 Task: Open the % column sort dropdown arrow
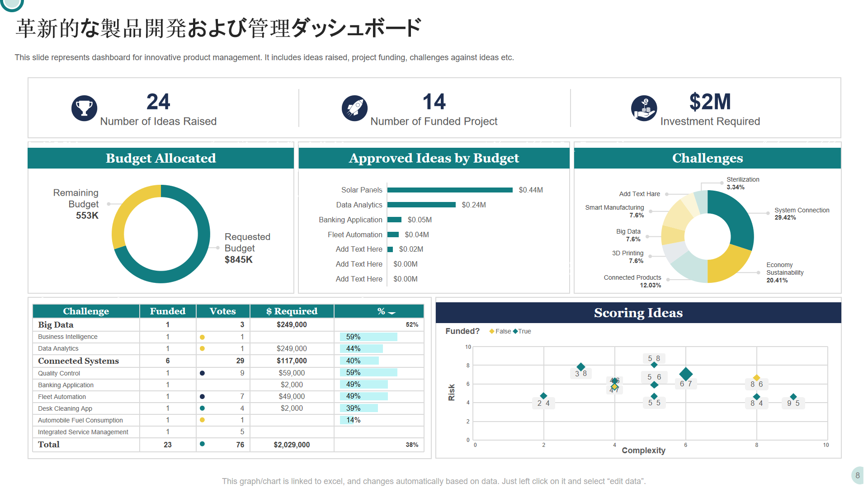392,313
